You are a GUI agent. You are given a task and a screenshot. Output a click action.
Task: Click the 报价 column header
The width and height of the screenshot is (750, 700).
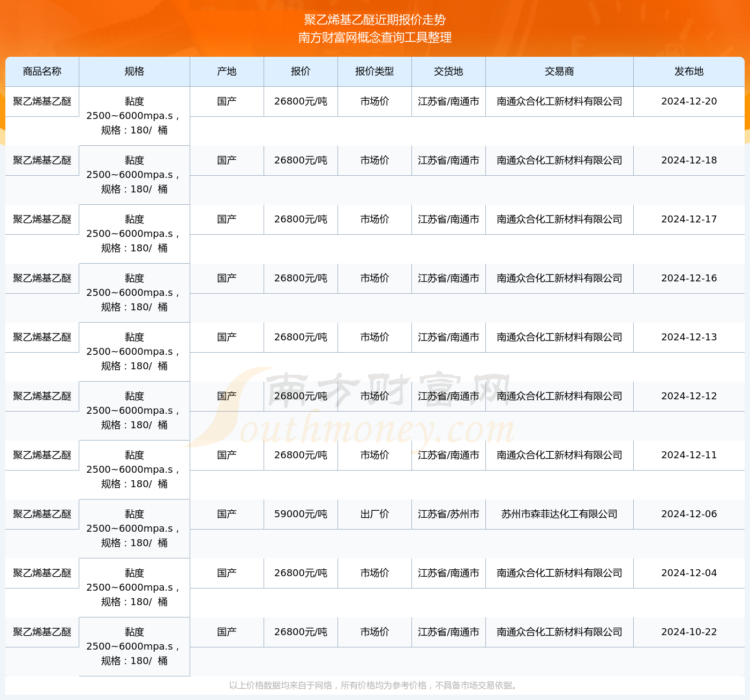[301, 71]
